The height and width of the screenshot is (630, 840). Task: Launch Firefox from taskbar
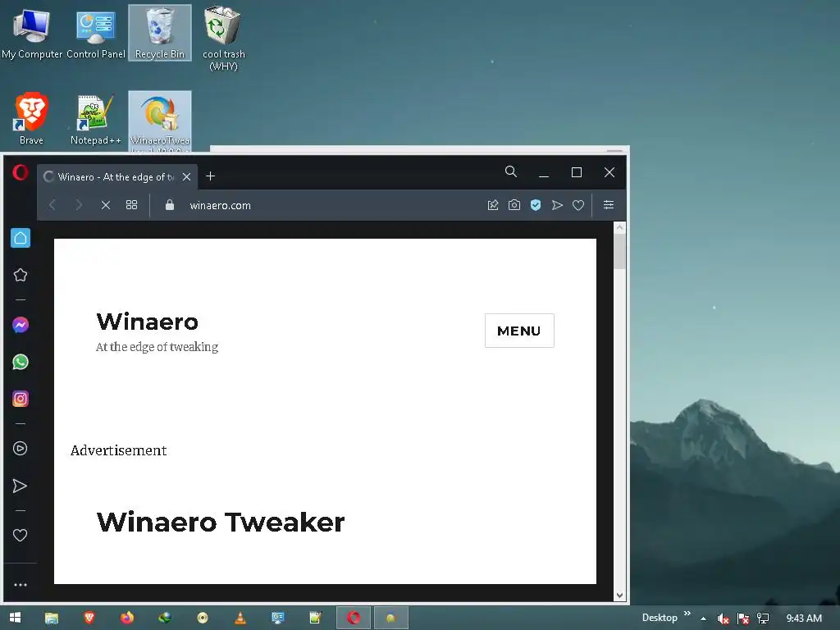[x=127, y=618]
